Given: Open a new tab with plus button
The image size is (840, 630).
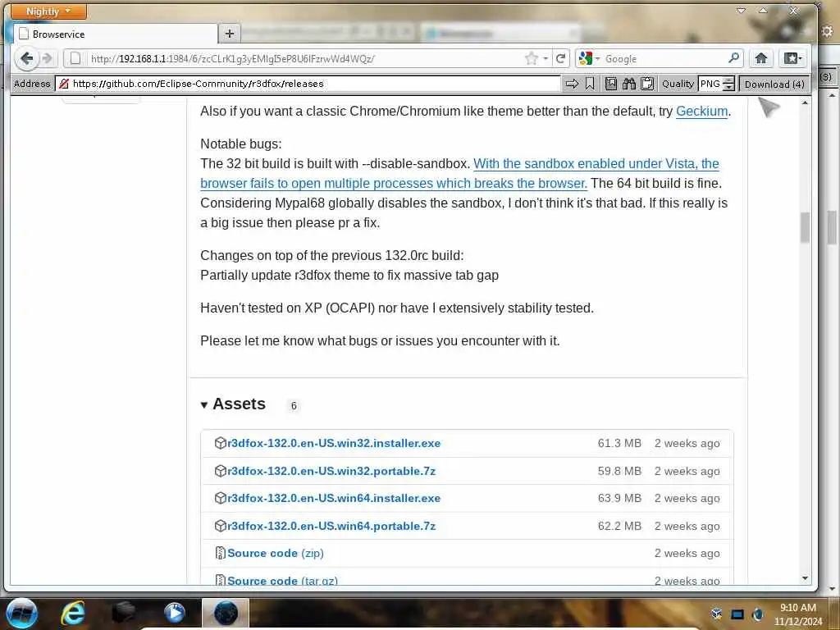Looking at the screenshot, I should (230, 34).
